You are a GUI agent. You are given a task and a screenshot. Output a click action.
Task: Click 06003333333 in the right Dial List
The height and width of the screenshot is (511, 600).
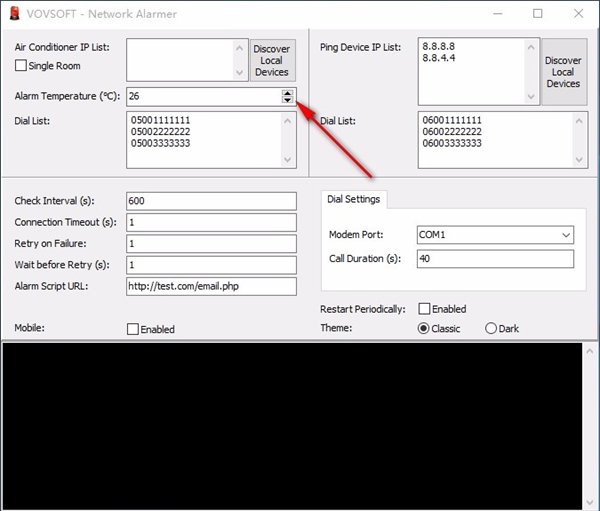click(x=452, y=143)
